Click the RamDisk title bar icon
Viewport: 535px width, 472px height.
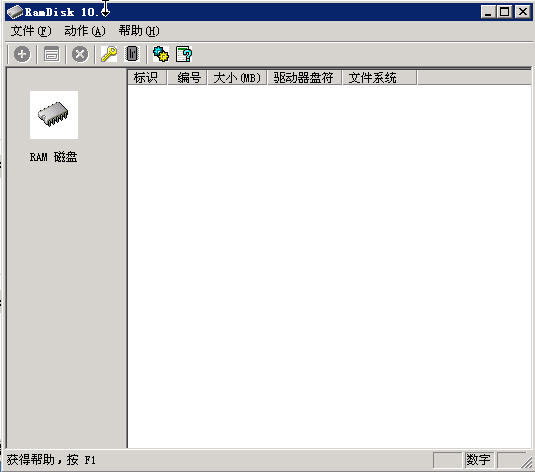point(14,12)
